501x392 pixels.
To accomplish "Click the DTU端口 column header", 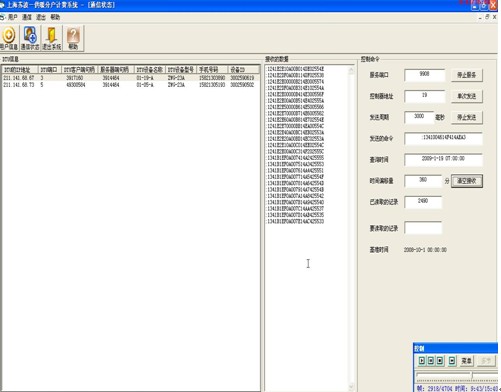I will pos(50,70).
